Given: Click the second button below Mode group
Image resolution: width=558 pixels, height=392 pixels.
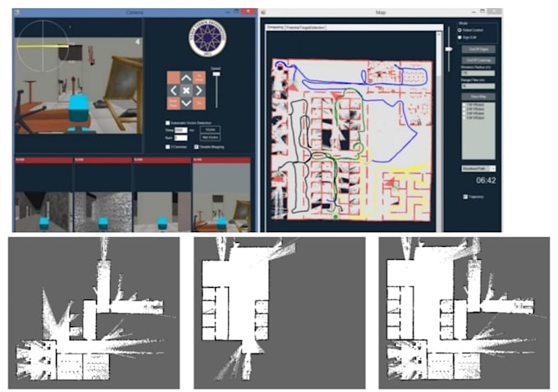Looking at the screenshot, I should (x=478, y=60).
